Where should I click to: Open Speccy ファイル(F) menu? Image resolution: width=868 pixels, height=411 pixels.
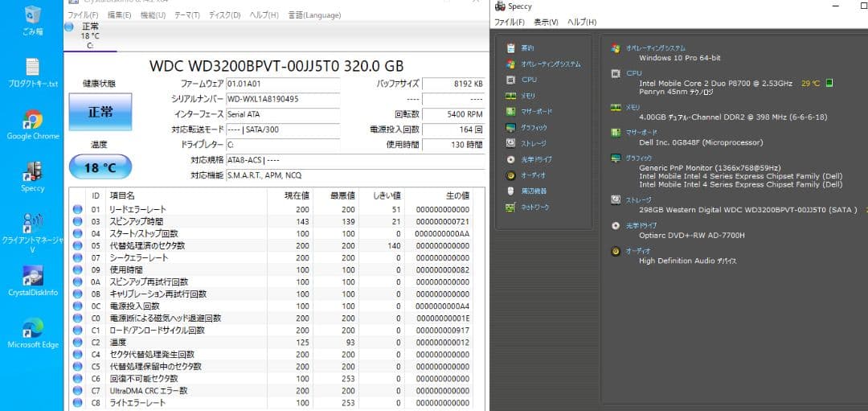(x=510, y=23)
